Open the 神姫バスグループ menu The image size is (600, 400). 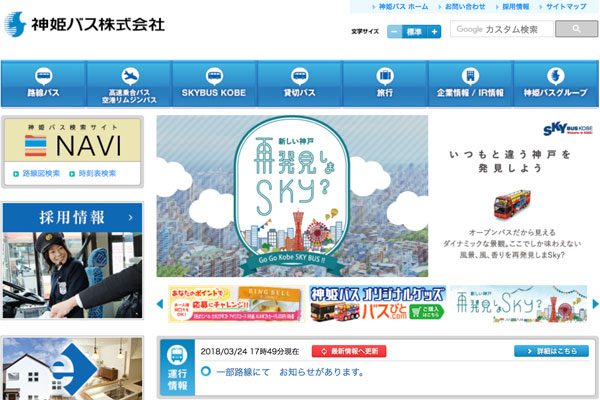click(x=556, y=83)
